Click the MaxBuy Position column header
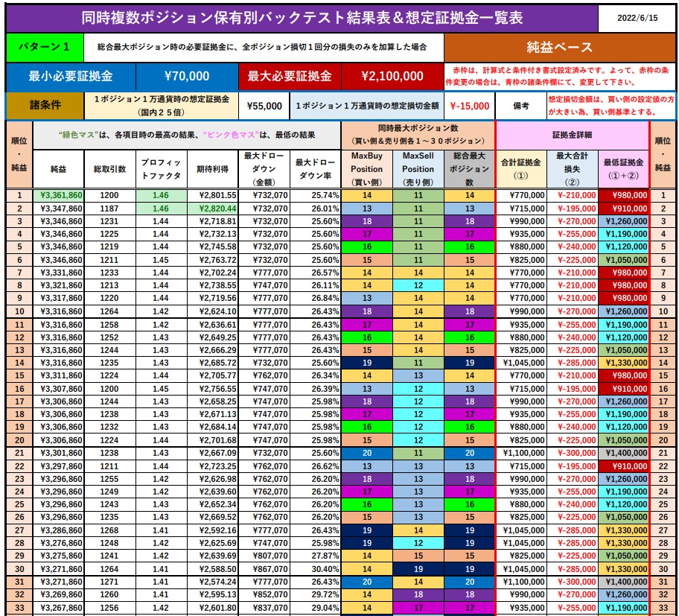The height and width of the screenshot is (616, 679). [367, 169]
